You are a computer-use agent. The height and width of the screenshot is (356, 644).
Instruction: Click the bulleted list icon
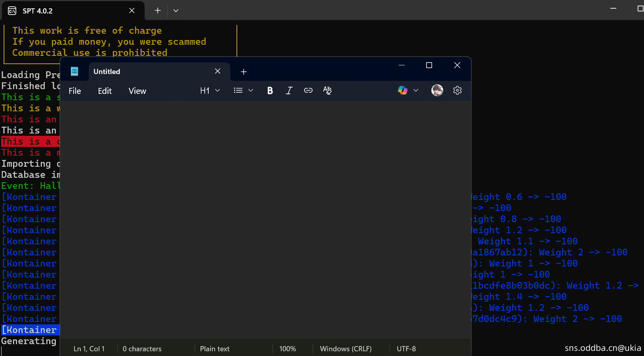(238, 91)
